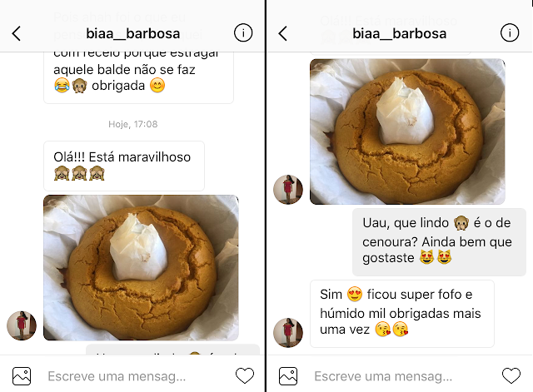Tap avatar next to 'Sim ficou super fofo' message
Screen dimensions: 533x392
[x=288, y=333]
